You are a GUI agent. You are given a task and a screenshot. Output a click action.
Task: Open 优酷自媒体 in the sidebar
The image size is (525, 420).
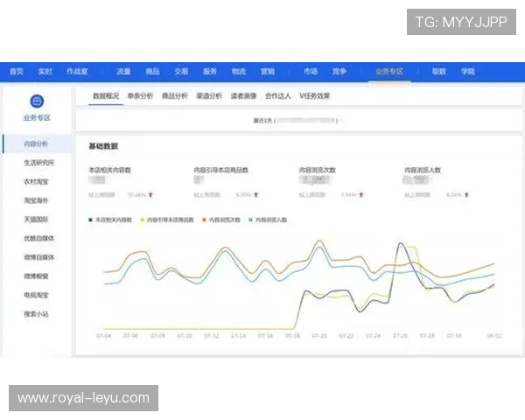tap(38, 239)
